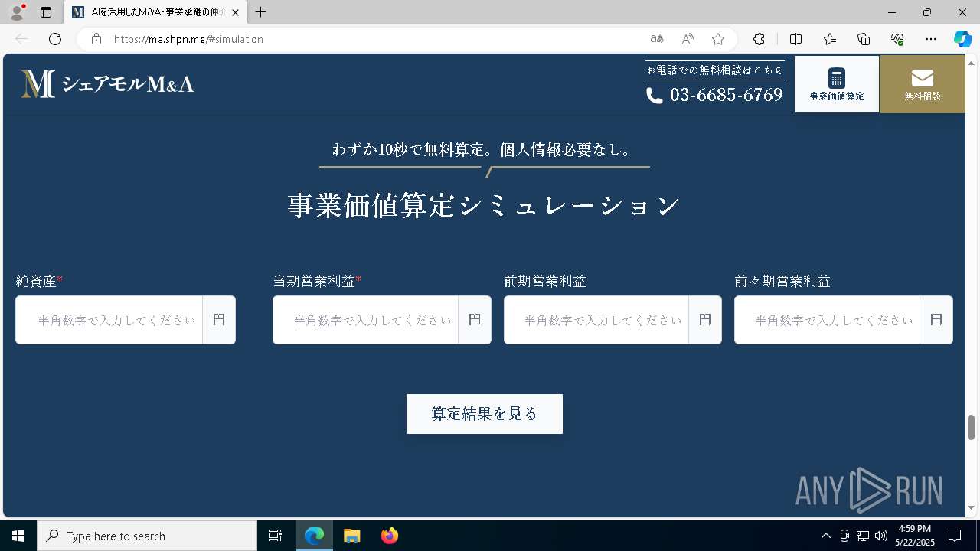
Task: Click the お電話での無料相談はこちら text
Action: pos(715,70)
